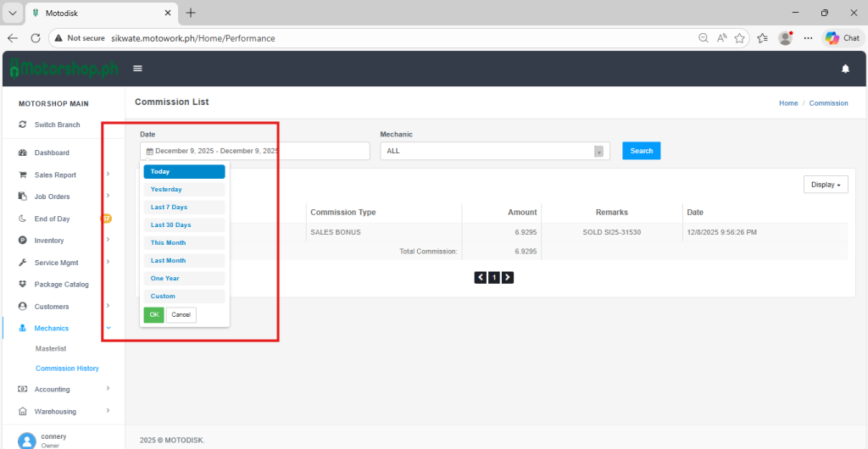The width and height of the screenshot is (868, 449).
Task: Click the Package Catalog dropbox icon
Action: coord(23,285)
